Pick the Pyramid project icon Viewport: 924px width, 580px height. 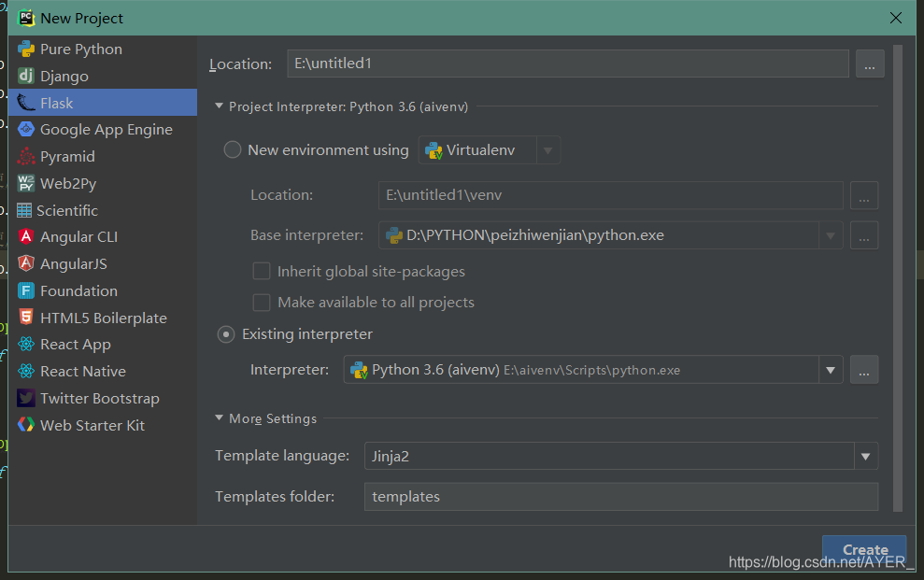pos(26,156)
